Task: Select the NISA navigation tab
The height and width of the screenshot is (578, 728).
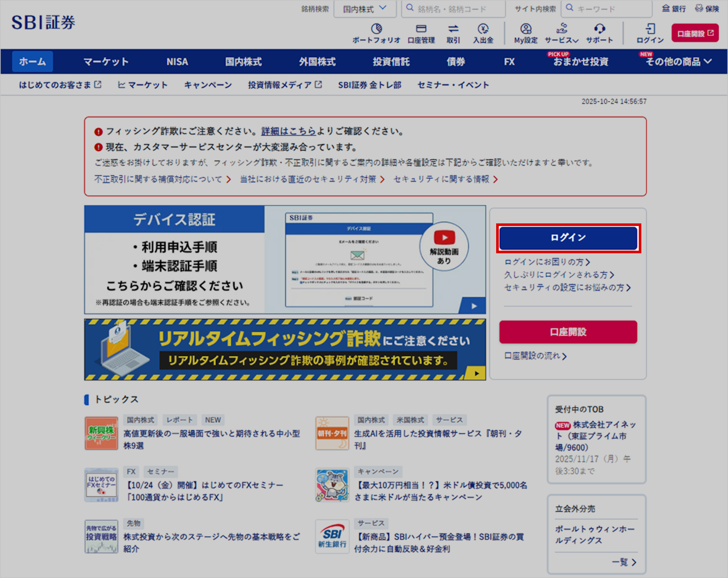Action: pos(177,62)
